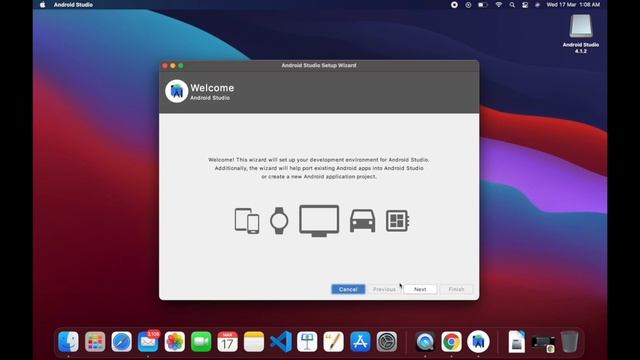Click the Next button in wizard
This screenshot has height=360, width=640.
point(420,289)
